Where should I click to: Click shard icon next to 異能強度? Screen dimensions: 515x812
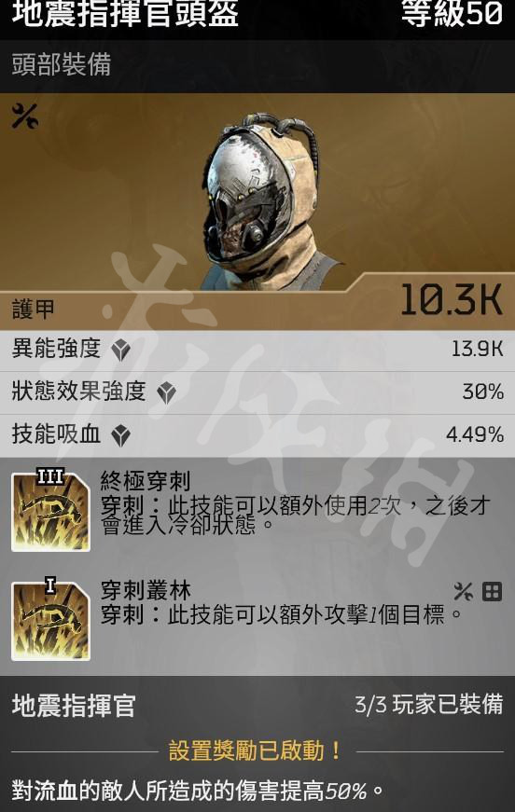[x=120, y=351]
